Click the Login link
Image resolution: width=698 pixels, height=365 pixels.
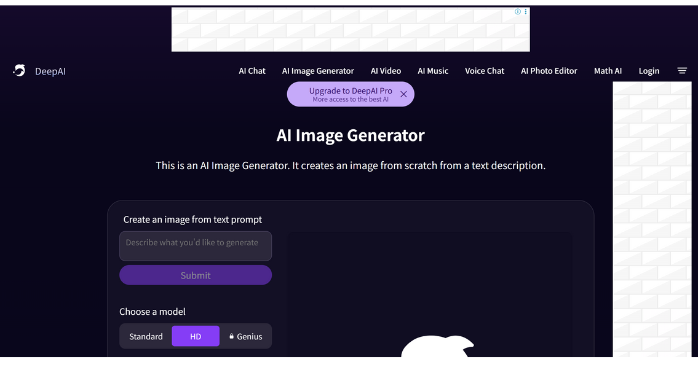[x=649, y=71]
